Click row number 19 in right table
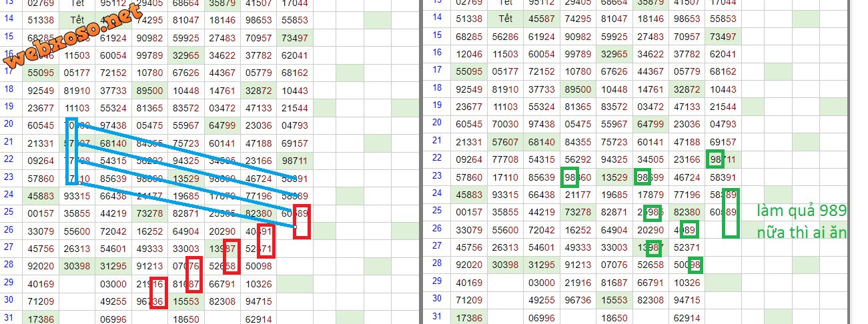 (438, 105)
